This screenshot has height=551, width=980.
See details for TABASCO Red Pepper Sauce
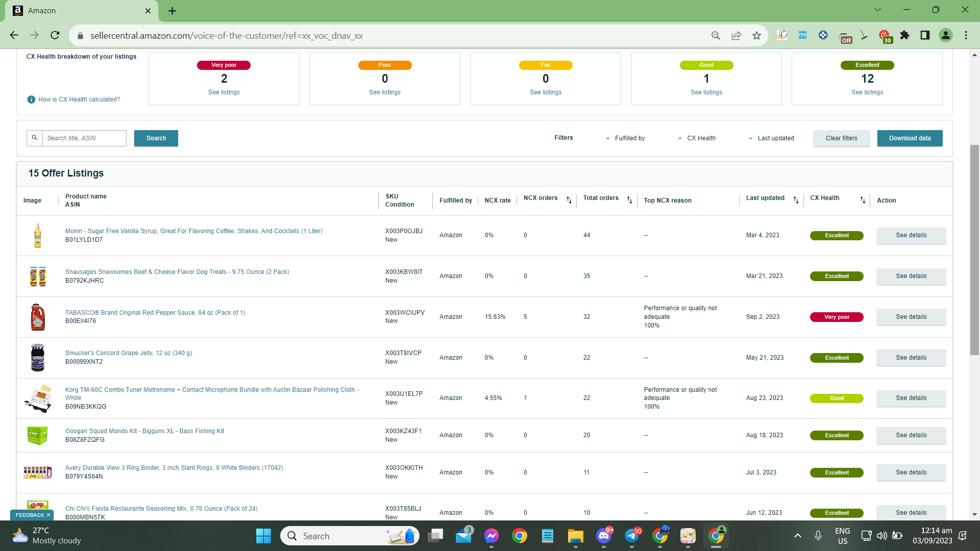(911, 317)
